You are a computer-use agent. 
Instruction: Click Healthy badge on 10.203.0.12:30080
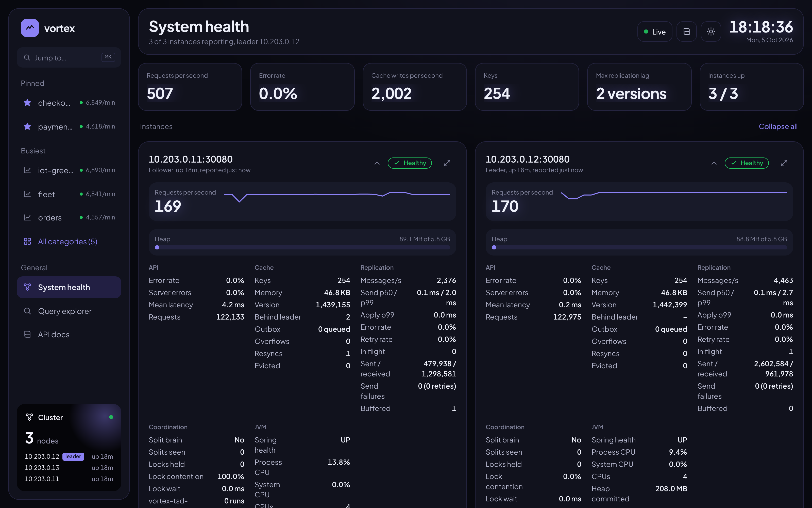click(x=747, y=163)
